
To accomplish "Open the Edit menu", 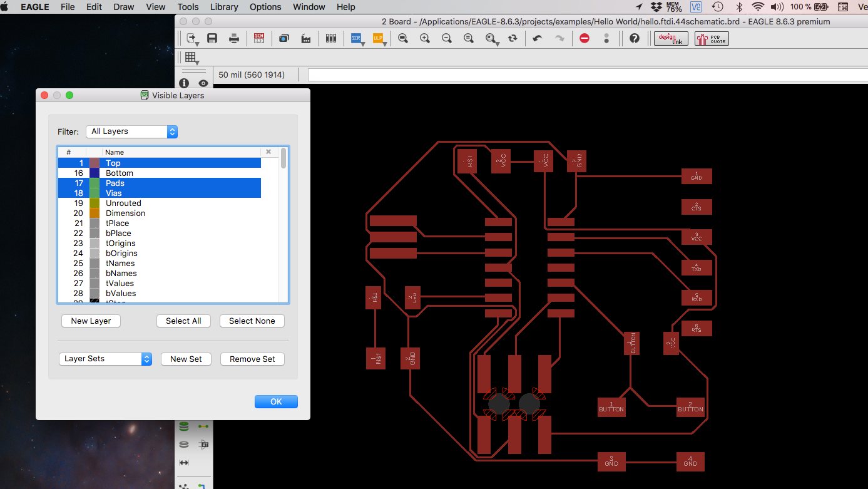I will (94, 7).
